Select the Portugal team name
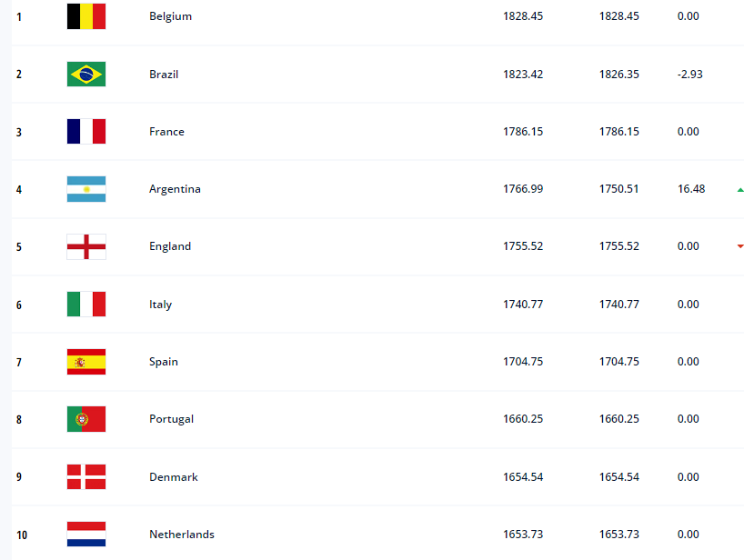Viewport: 744px width, 560px height. pos(171,419)
